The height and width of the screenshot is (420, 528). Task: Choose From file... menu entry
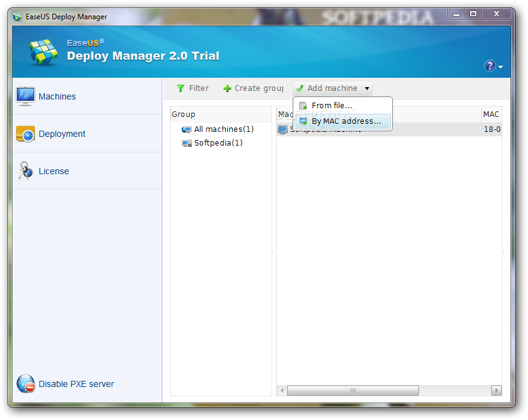(343, 106)
